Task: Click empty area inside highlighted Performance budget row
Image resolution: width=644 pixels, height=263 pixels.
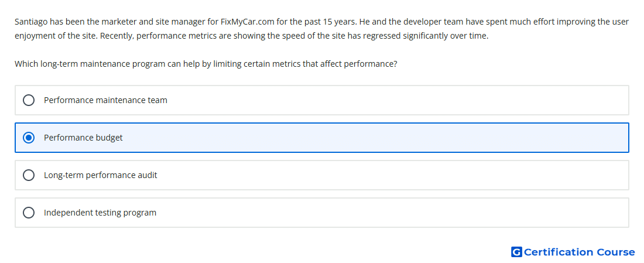Action: coord(369,138)
